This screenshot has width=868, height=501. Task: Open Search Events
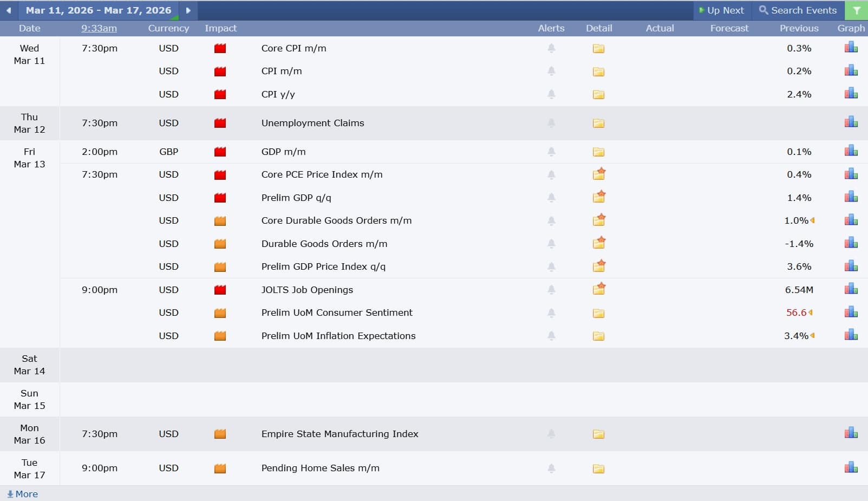point(798,10)
